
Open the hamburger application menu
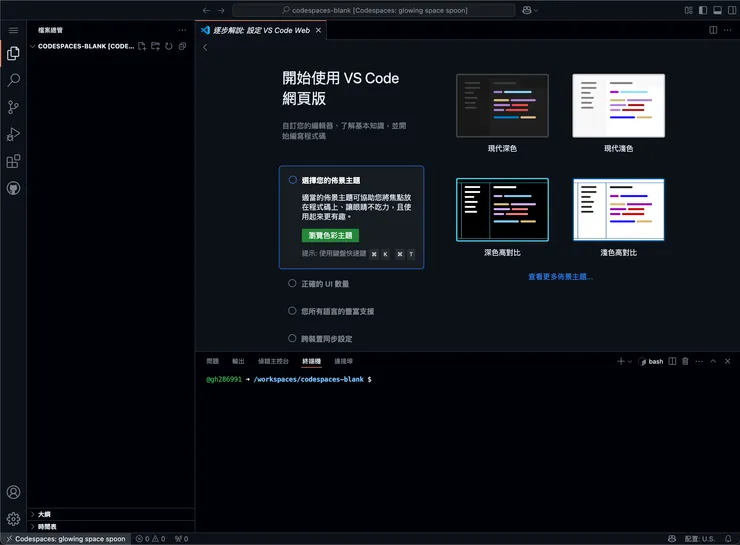[13, 30]
